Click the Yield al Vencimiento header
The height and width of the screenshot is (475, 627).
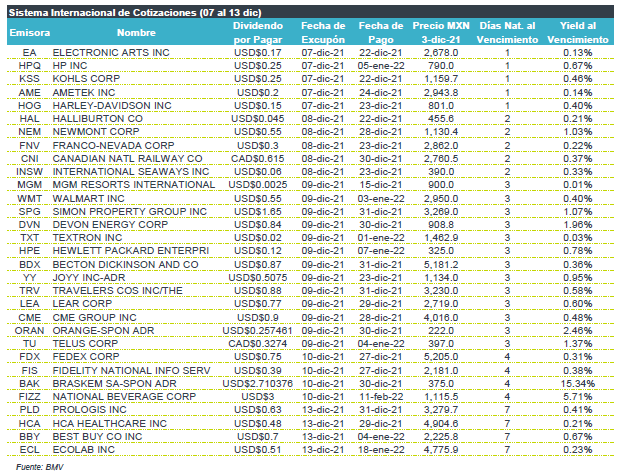point(578,33)
